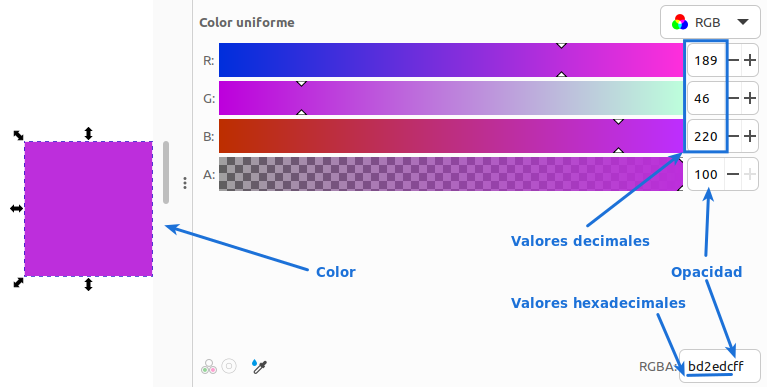Click the three-dot panel divider handle
The width and height of the screenshot is (767, 387).
185,183
